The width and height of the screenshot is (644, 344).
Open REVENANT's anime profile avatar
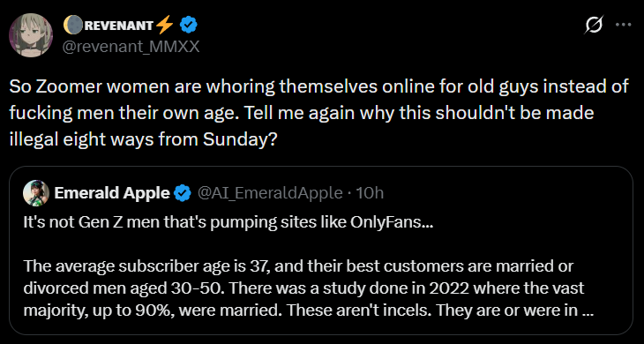click(31, 35)
